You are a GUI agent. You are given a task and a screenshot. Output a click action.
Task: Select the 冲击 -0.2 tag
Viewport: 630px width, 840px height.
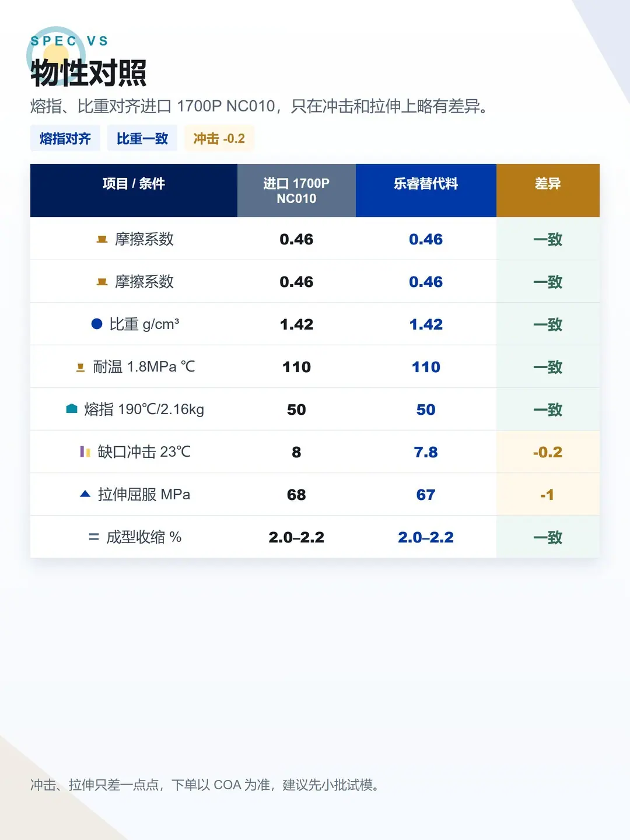219,138
